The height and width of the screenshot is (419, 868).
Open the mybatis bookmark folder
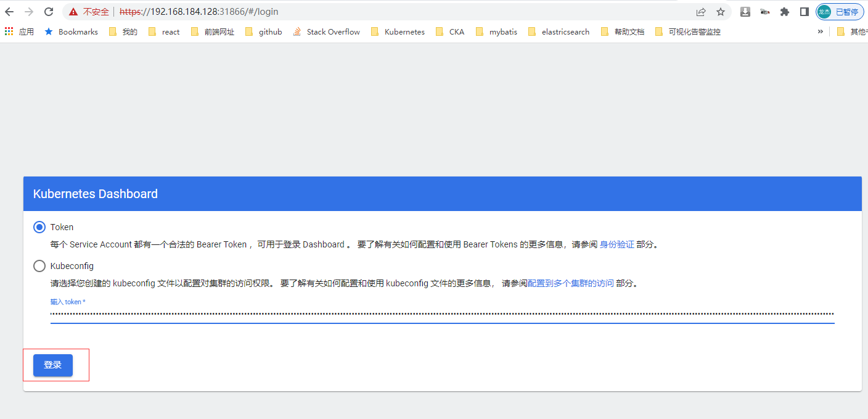(x=496, y=31)
